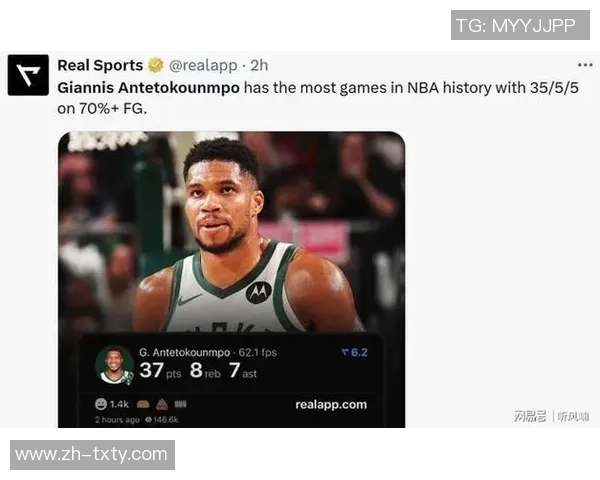Click the 37 pts stat
The height and width of the screenshot is (480, 600).
160,371
